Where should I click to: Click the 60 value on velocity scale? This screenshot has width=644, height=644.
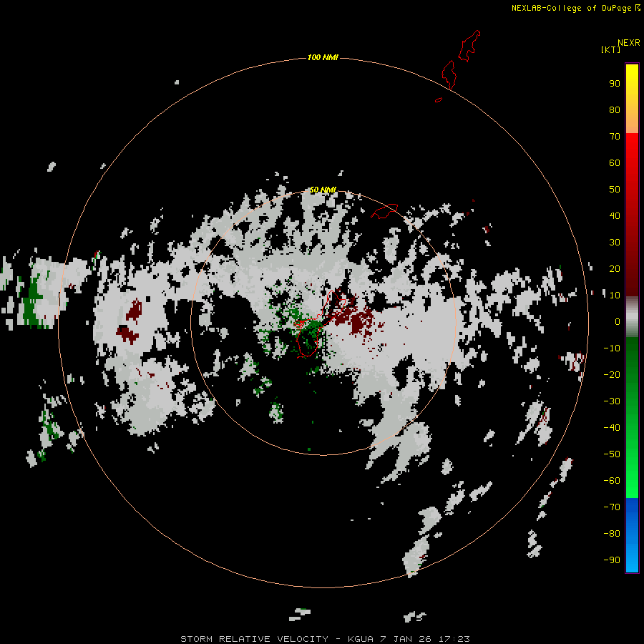point(615,162)
